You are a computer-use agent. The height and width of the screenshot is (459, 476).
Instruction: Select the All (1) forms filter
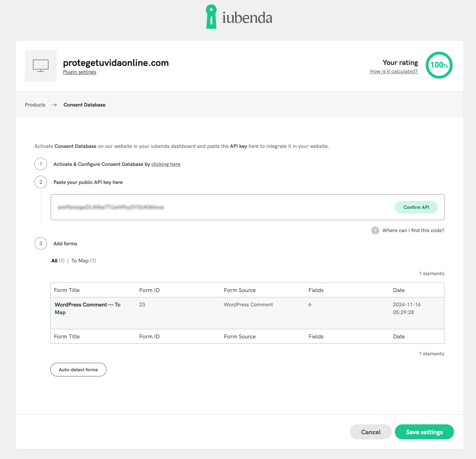pyautogui.click(x=58, y=261)
